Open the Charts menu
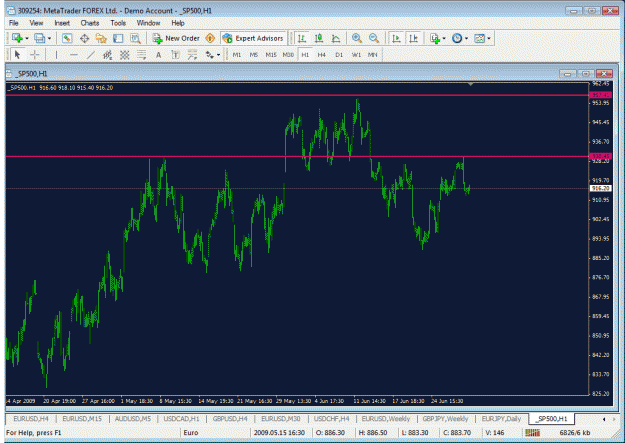This screenshot has width=625, height=443. (x=90, y=23)
